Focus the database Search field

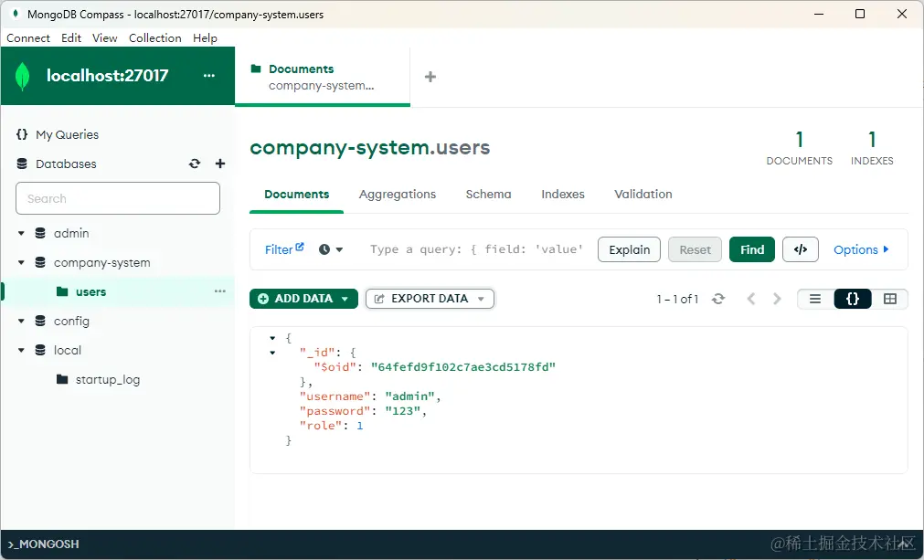(x=118, y=198)
